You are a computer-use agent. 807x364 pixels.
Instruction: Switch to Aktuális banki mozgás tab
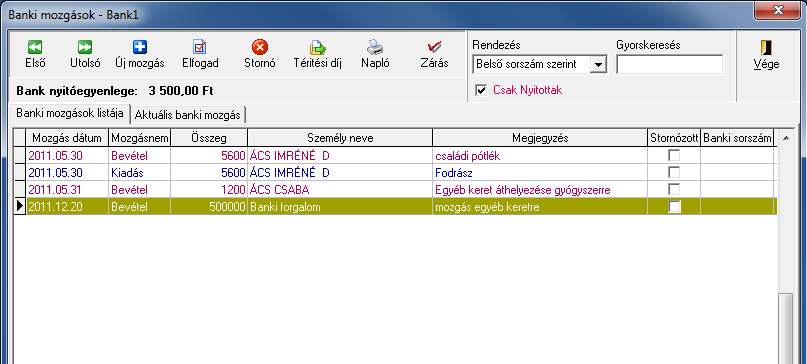[x=187, y=115]
